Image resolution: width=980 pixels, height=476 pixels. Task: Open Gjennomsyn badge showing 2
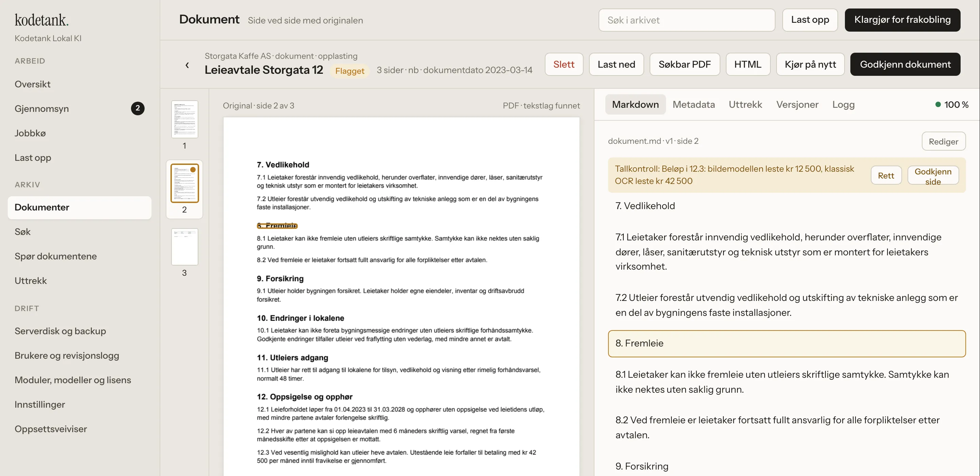[138, 108]
